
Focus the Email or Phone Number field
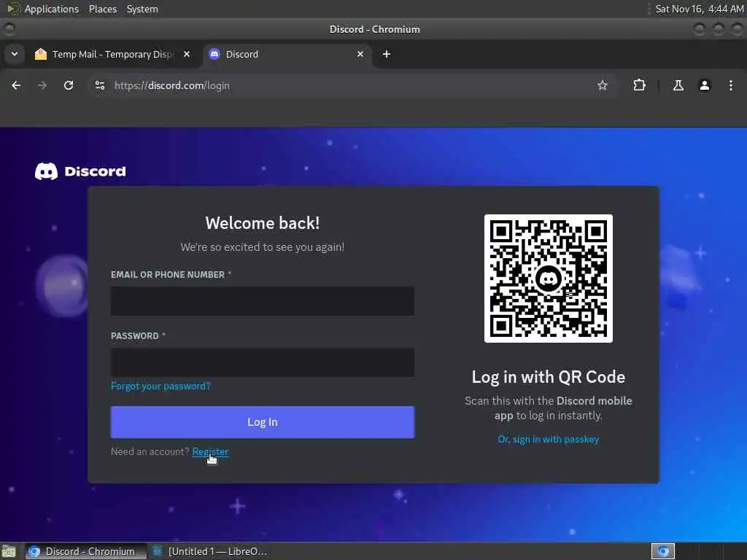(263, 301)
